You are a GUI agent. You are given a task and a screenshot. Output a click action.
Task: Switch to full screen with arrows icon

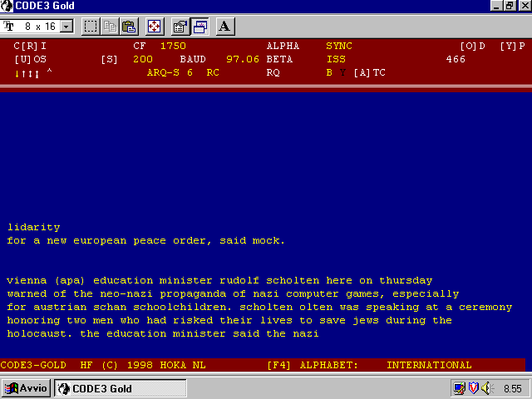click(x=155, y=27)
